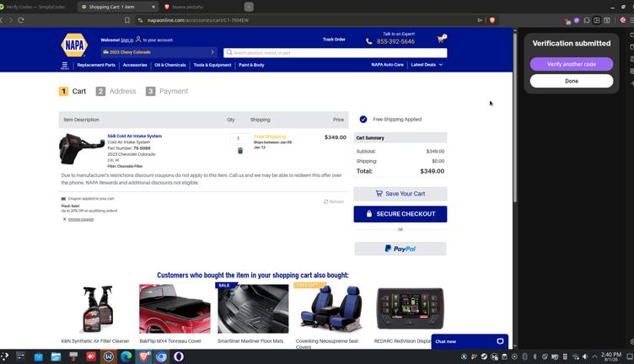Click the Bluetooth tray icon
Screen dimensions: 634x364
coord(535,356)
